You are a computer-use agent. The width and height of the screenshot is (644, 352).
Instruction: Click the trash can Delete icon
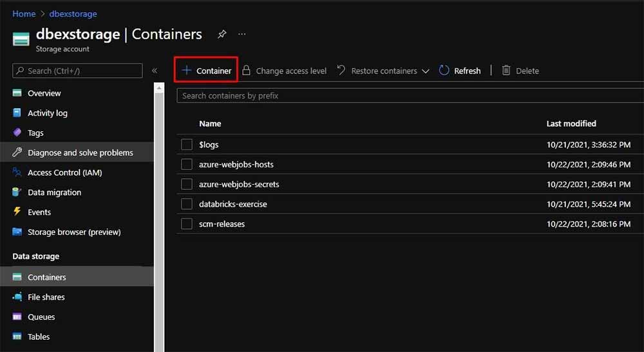tap(506, 70)
